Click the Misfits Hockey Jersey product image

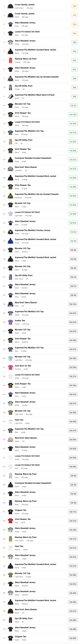point(10,232)
